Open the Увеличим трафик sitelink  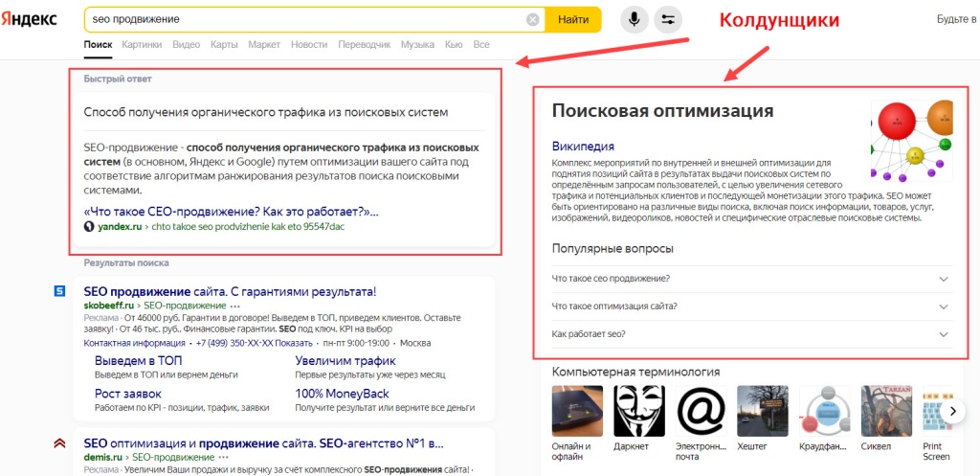(x=345, y=361)
